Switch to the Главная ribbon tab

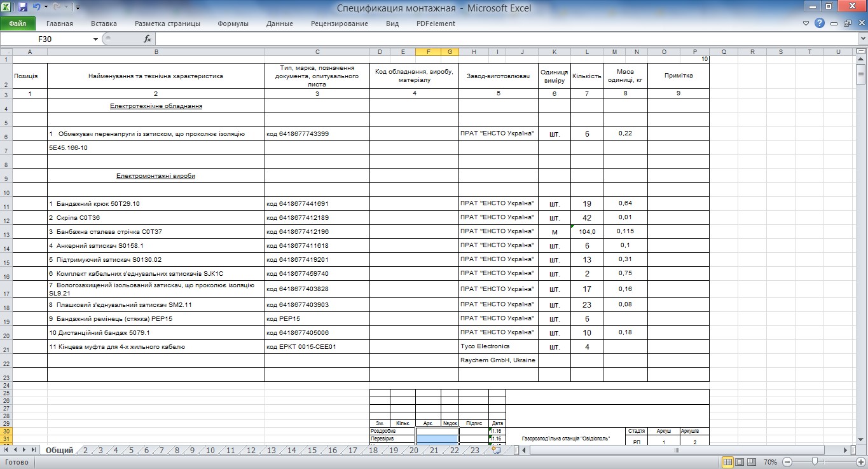tap(60, 24)
